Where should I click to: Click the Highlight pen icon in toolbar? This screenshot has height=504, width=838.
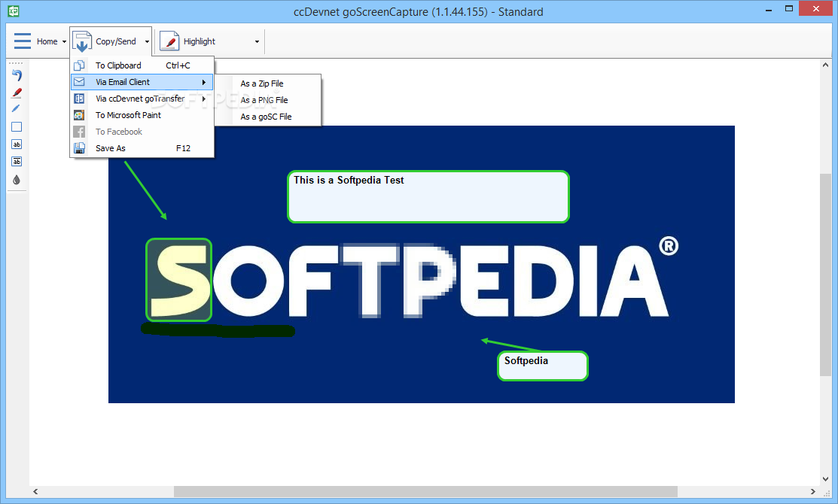pos(169,41)
